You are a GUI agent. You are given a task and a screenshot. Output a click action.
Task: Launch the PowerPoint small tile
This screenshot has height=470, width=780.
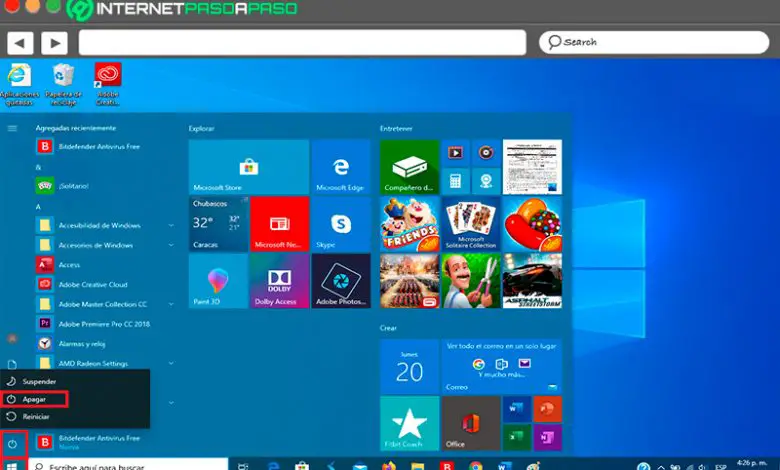tap(548, 409)
